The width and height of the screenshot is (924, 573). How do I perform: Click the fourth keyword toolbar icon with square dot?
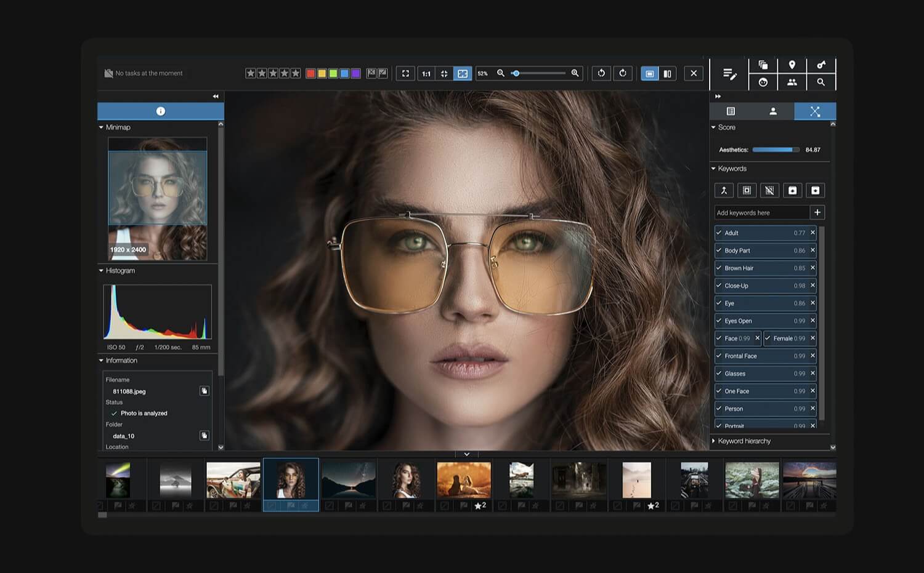(793, 190)
